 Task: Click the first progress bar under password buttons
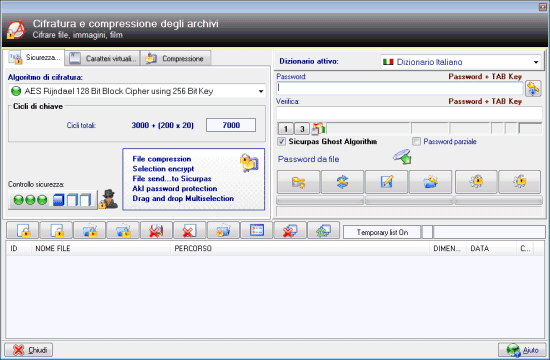[320, 200]
